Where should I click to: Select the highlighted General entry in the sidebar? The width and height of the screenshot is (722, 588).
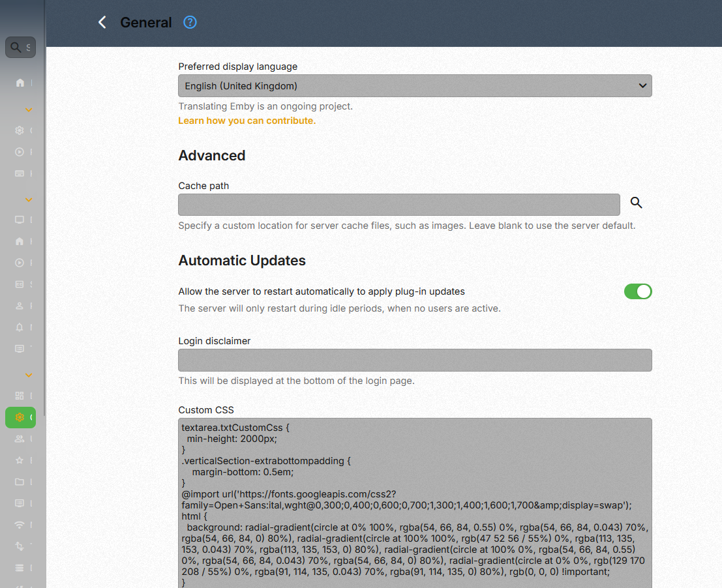click(20, 417)
